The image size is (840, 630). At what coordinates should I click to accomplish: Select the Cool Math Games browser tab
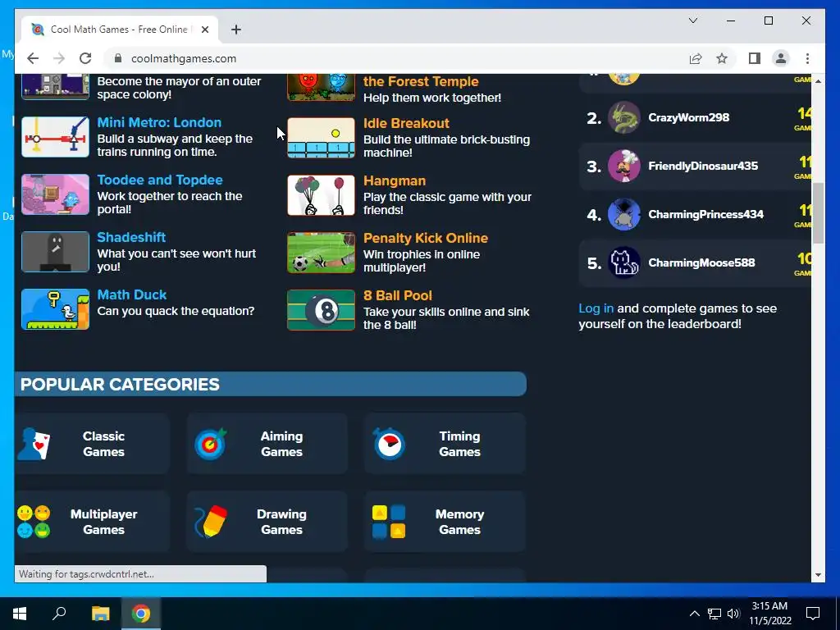tap(120, 30)
